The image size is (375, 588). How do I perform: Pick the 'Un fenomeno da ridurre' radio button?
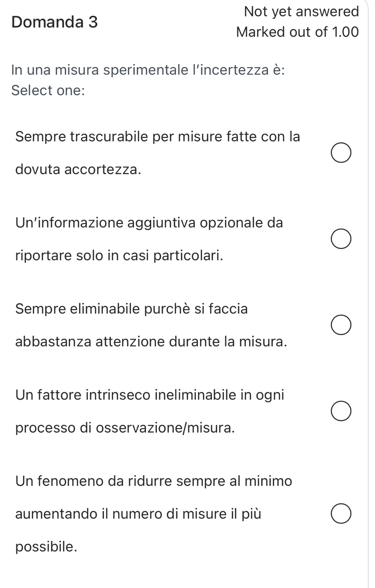[341, 514]
